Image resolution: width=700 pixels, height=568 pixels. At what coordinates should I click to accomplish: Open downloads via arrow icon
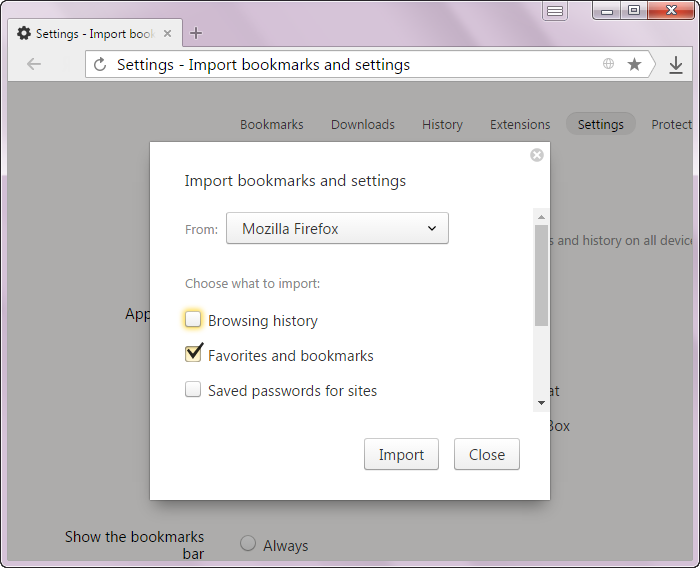676,65
